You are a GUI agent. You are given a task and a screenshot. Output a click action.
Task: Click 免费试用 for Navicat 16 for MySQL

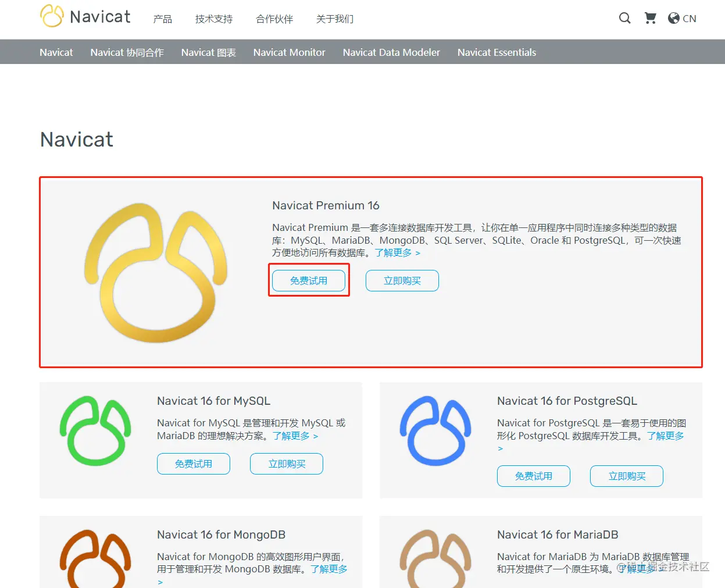click(x=194, y=464)
